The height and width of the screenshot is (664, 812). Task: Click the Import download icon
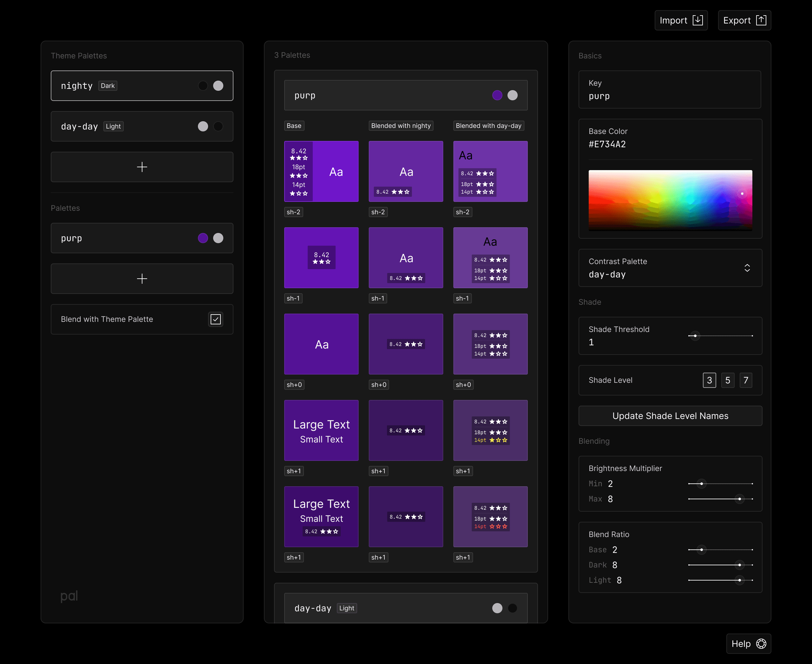pos(698,20)
